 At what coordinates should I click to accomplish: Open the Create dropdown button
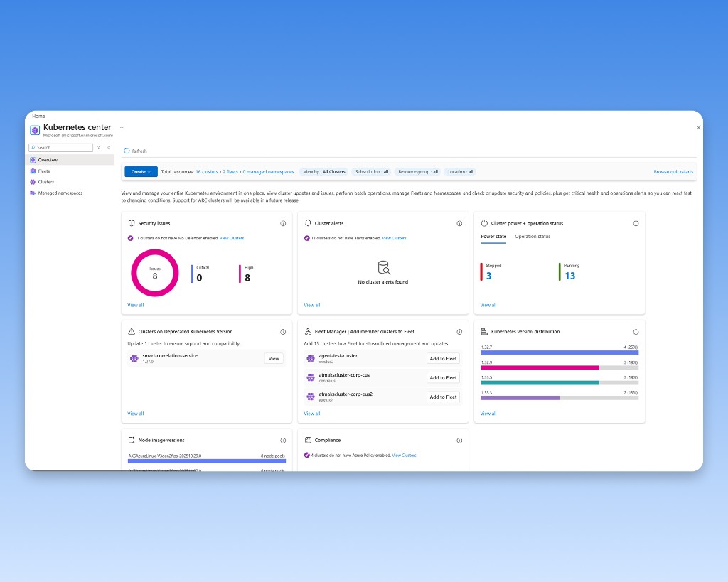(x=141, y=172)
